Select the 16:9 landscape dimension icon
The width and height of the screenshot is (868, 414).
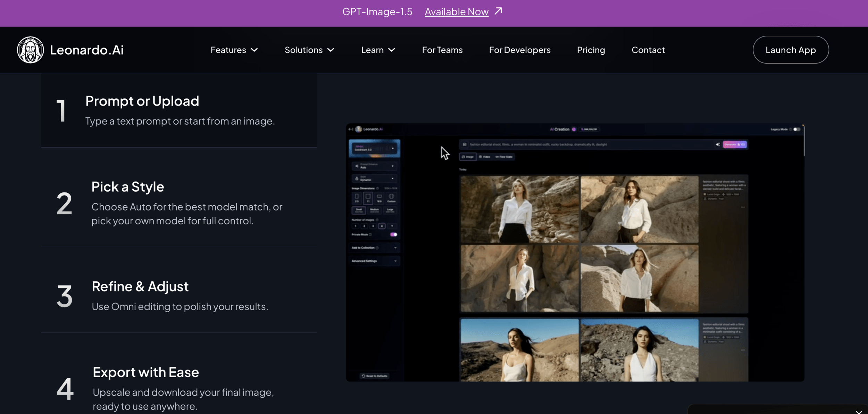379,198
